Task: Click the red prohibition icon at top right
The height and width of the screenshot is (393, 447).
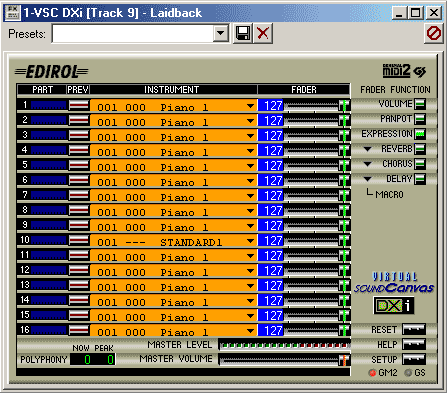Action: coord(434,33)
